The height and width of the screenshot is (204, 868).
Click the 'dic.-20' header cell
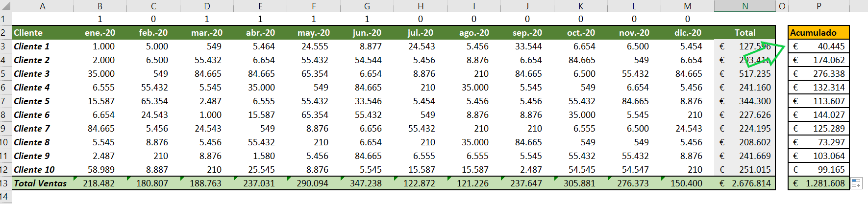click(x=688, y=33)
